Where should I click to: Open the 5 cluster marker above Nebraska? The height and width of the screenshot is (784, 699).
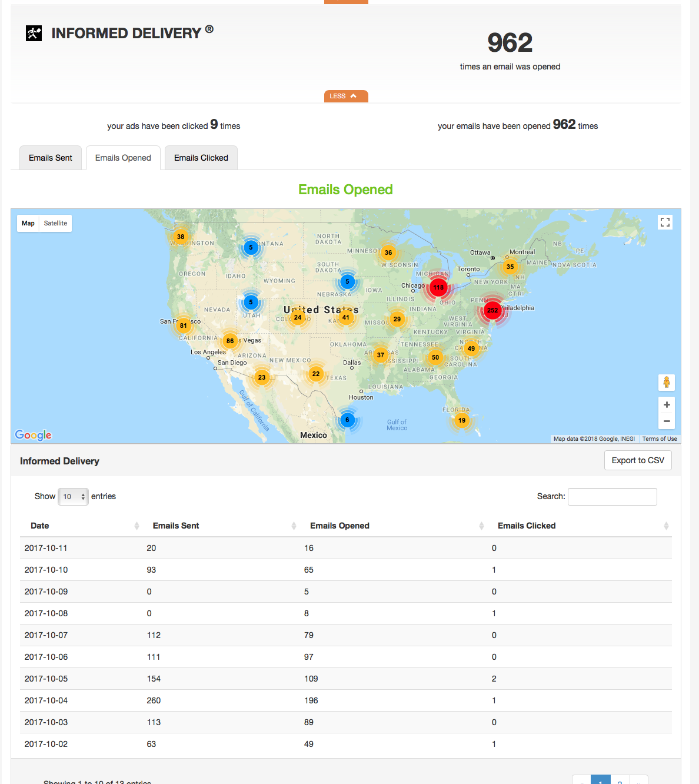pyautogui.click(x=347, y=281)
